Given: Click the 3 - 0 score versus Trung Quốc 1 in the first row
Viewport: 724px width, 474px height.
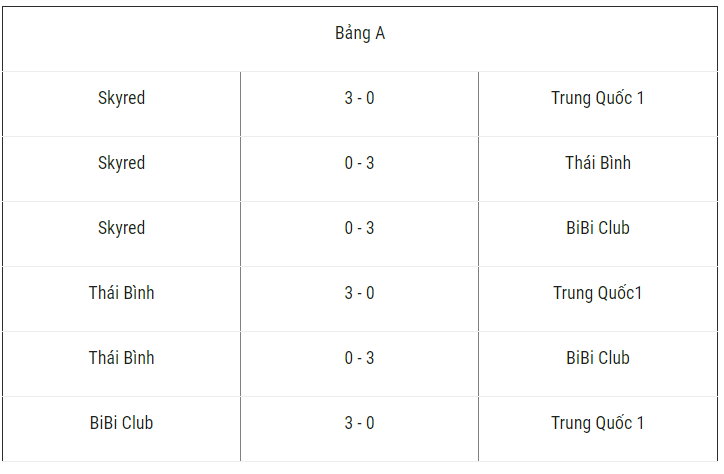Looking at the screenshot, I should [x=359, y=98].
